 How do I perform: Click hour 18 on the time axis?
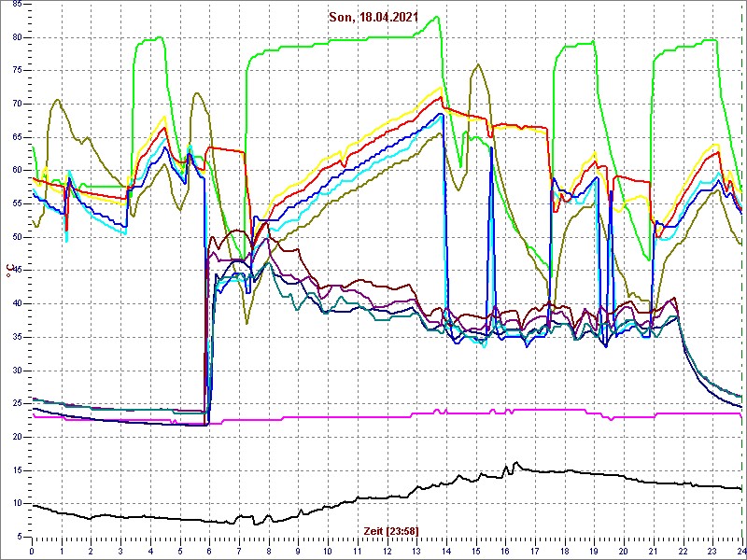[565, 552]
